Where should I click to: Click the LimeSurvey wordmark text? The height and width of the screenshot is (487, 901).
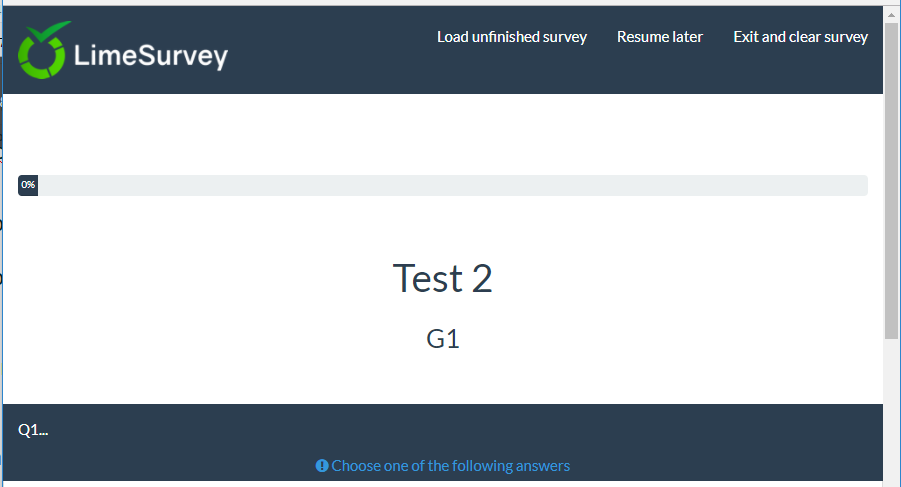[151, 56]
